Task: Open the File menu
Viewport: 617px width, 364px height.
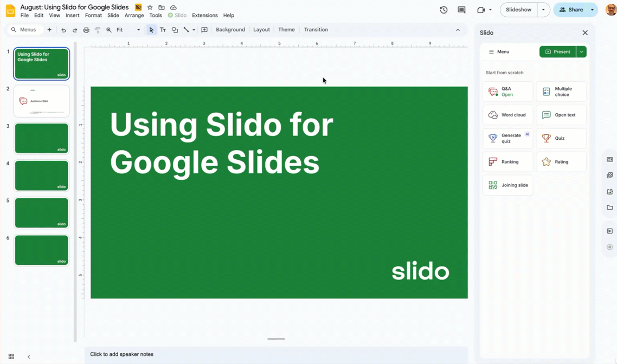Action: click(x=24, y=15)
